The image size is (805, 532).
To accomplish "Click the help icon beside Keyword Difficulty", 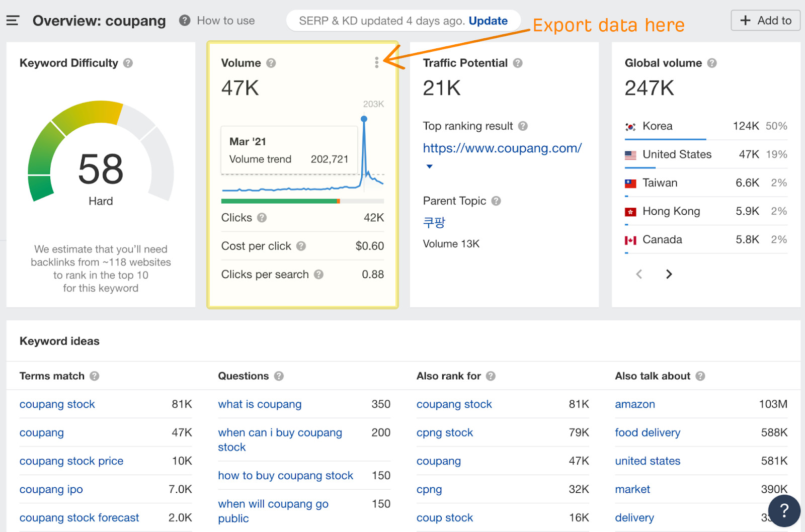I will 128,63.
